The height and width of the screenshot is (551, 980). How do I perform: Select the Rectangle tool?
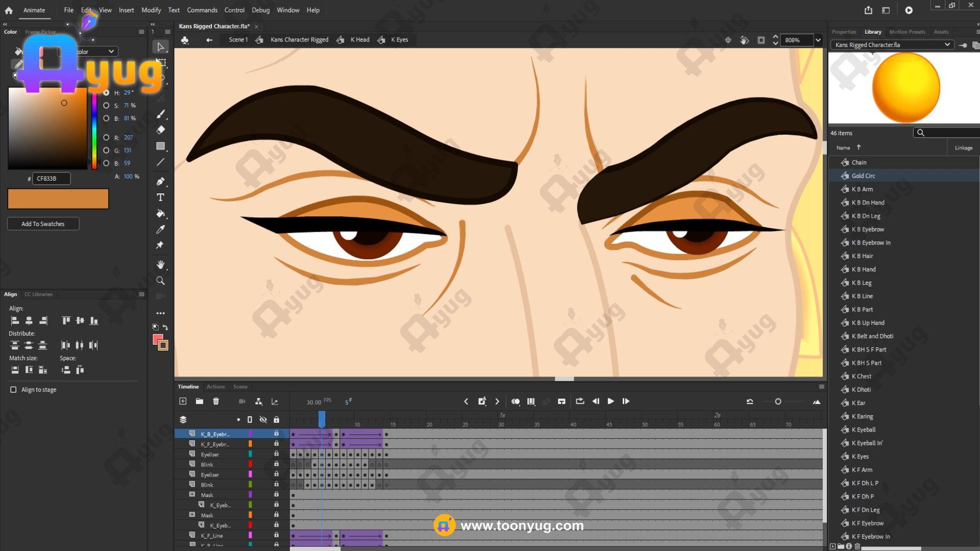tap(160, 146)
